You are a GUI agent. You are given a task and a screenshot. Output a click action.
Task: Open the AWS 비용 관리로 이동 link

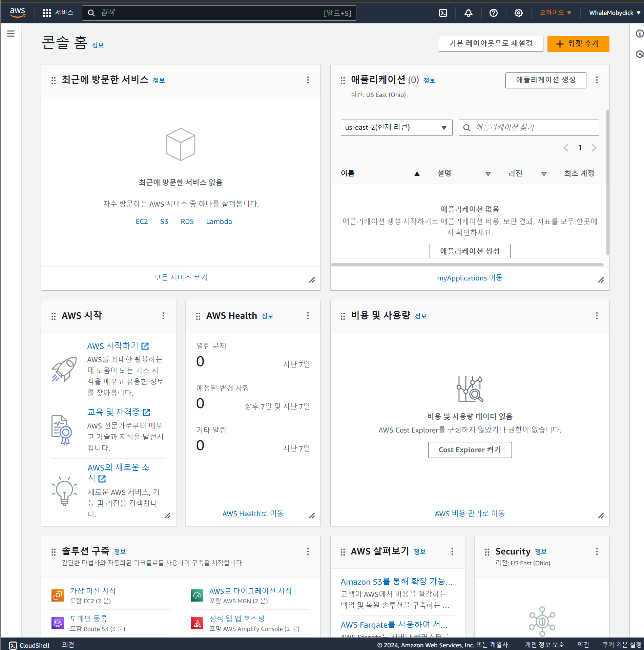(470, 513)
